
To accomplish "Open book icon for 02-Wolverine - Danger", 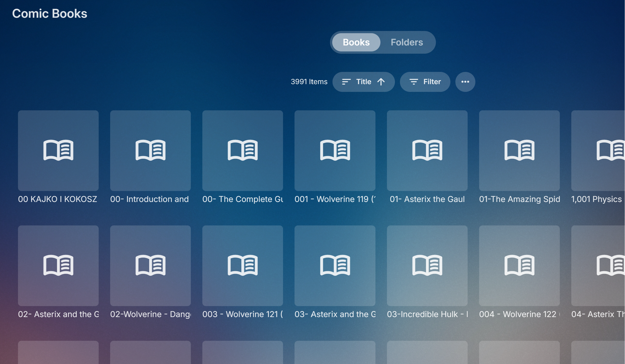I will (150, 265).
